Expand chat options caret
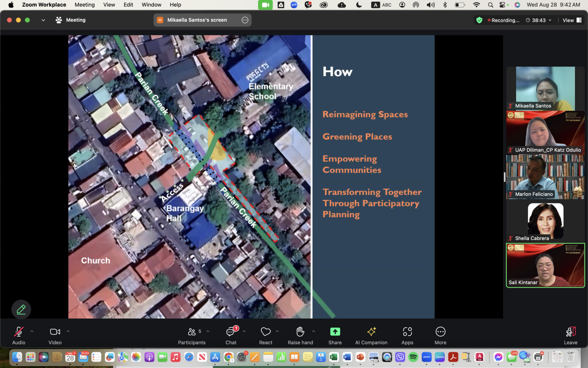The width and height of the screenshot is (588, 368). pyautogui.click(x=244, y=331)
